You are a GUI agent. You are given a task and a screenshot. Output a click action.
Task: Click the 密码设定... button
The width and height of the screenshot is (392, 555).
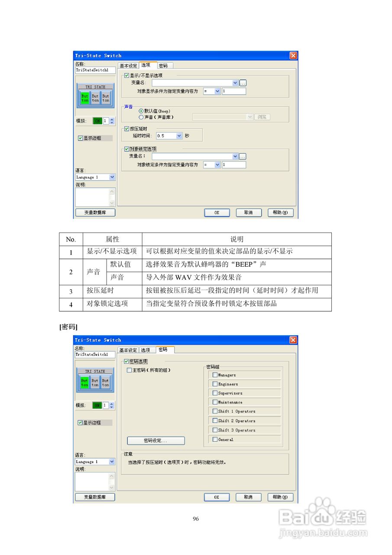[x=156, y=441]
